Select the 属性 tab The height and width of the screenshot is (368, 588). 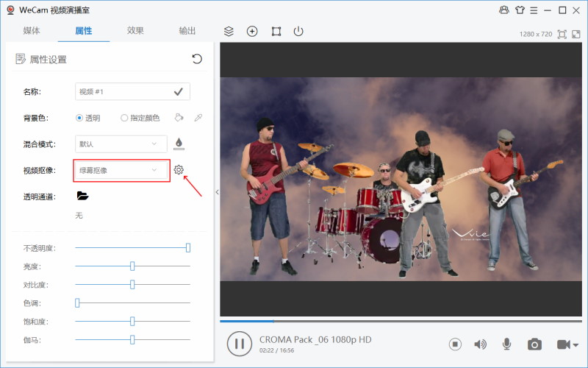[x=84, y=31]
